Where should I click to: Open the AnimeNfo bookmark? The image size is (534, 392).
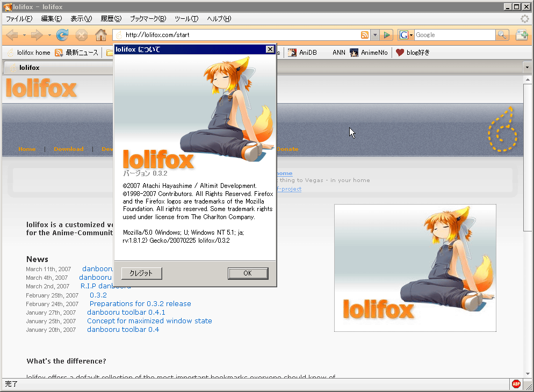coord(369,53)
